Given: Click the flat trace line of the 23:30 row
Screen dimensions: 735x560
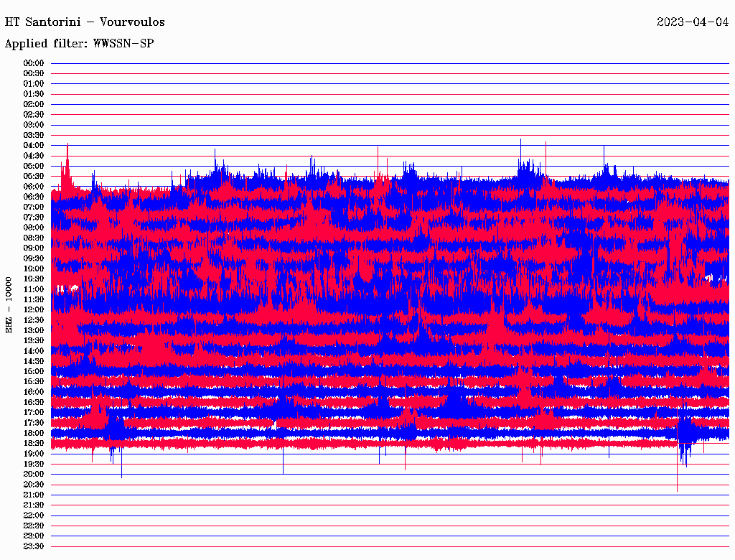Looking at the screenshot, I should coord(388,546).
